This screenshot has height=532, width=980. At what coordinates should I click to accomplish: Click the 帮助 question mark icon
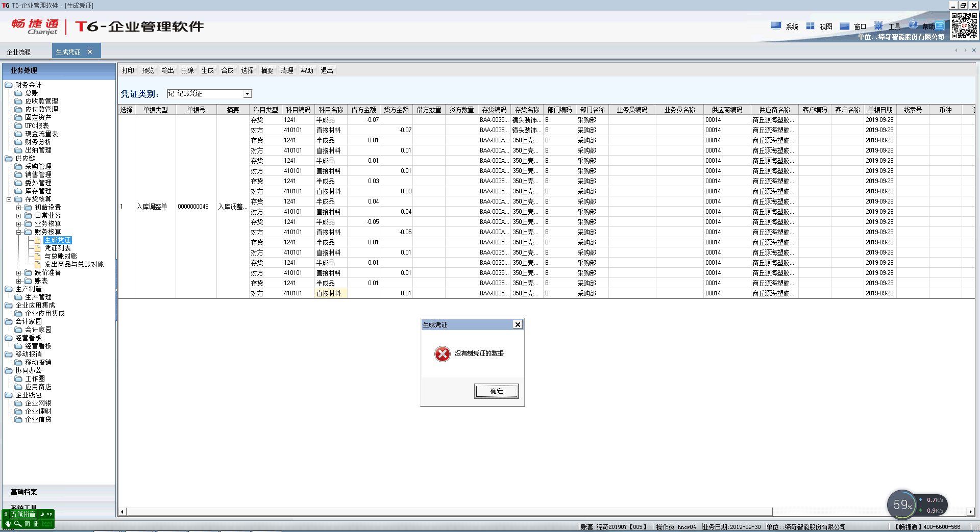coord(913,24)
